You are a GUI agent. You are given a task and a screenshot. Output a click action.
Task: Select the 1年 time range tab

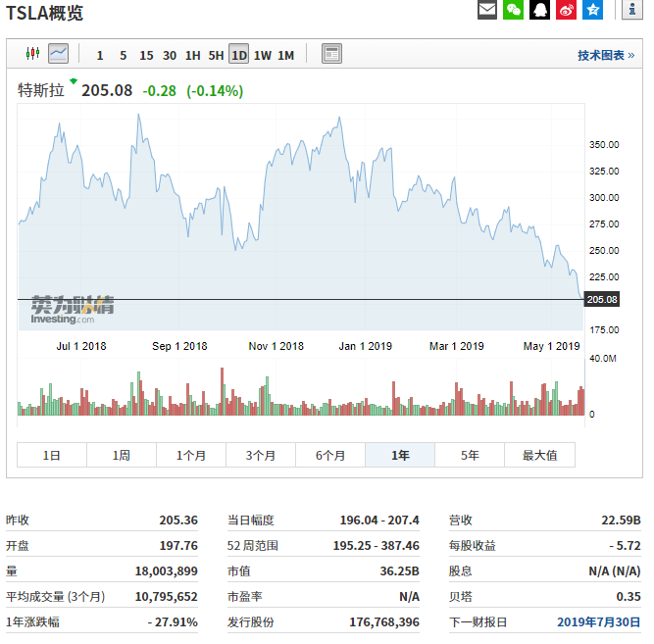point(400,455)
